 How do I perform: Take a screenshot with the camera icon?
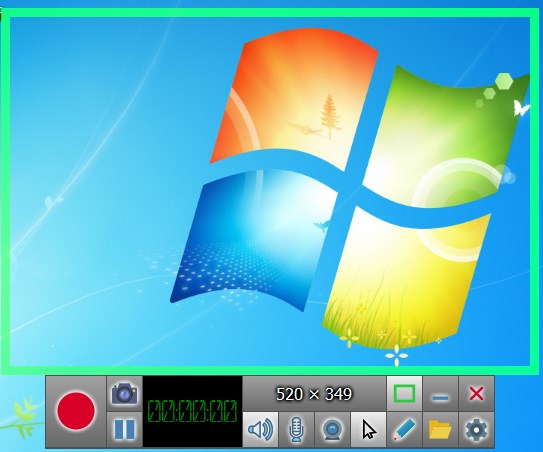pos(124,393)
